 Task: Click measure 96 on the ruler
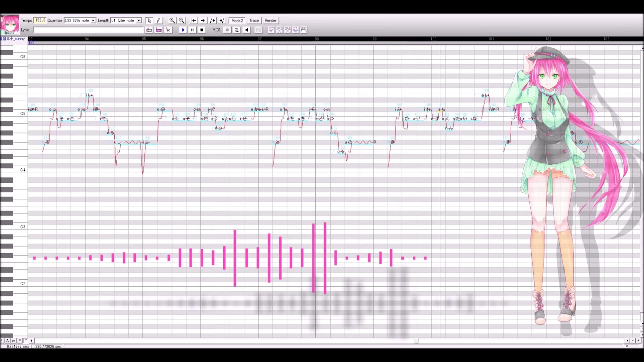[x=202, y=39]
